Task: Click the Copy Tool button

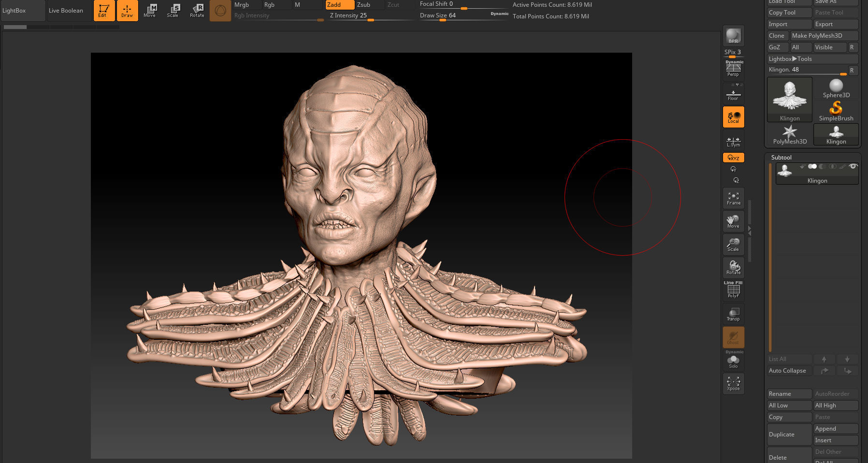Action: pos(789,13)
